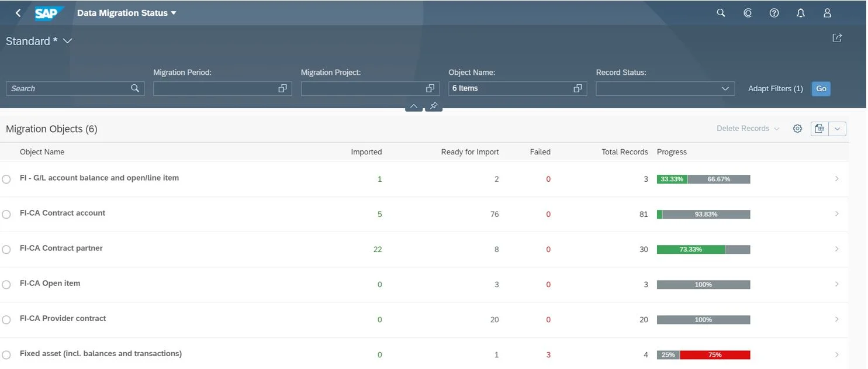
Task: Click Adapt Filters (1) link
Action: coord(776,89)
